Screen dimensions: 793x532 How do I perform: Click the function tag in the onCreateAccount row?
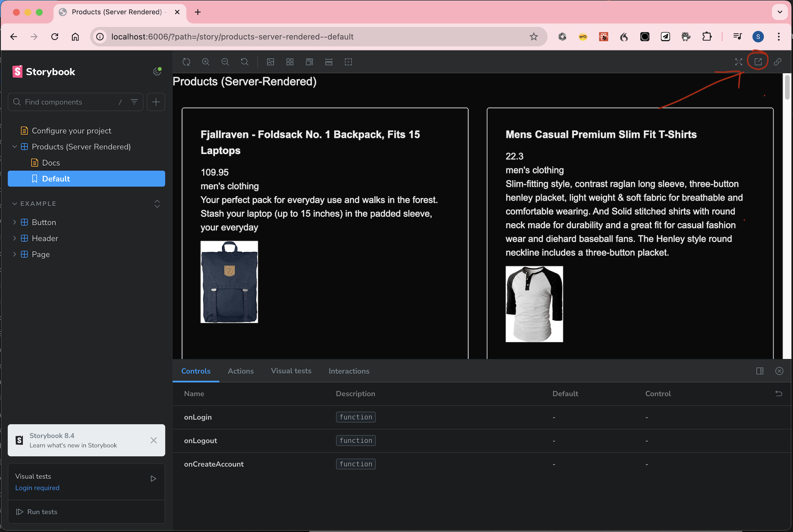click(356, 464)
